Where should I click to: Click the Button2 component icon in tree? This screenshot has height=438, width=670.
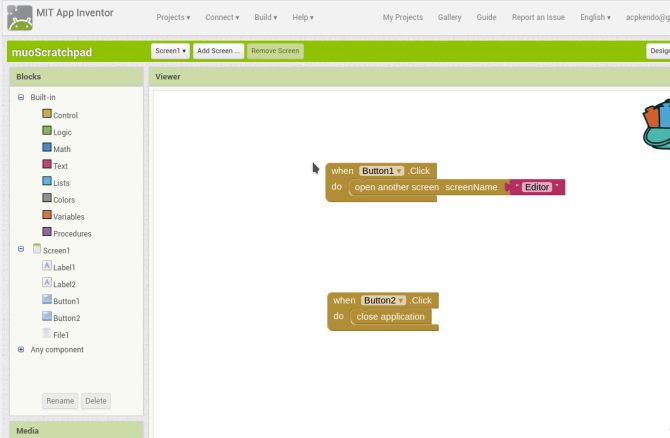coord(47,316)
